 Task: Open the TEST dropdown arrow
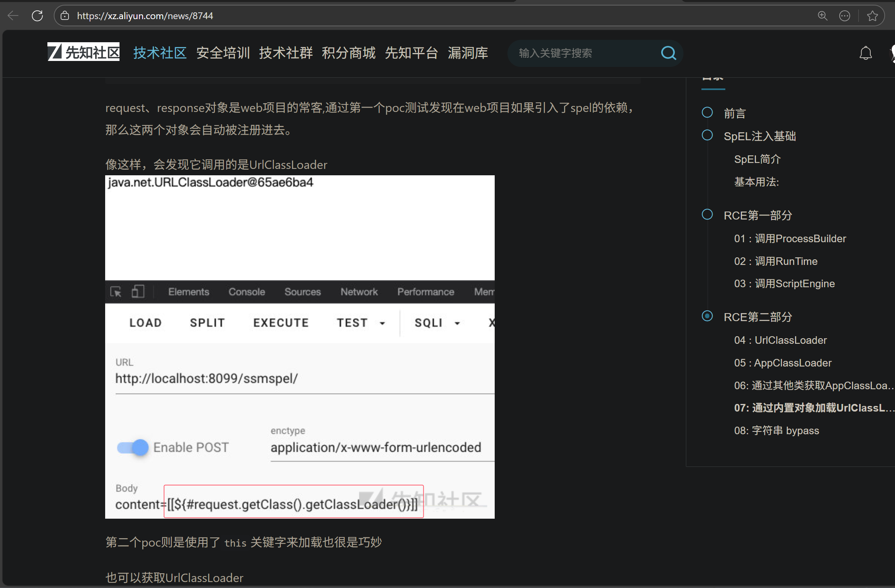(x=382, y=323)
